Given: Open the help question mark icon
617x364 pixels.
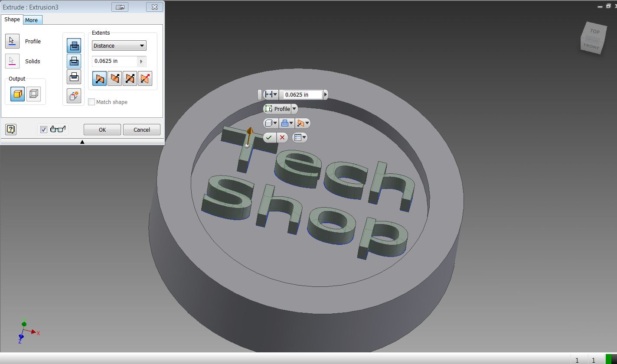Looking at the screenshot, I should 11,129.
